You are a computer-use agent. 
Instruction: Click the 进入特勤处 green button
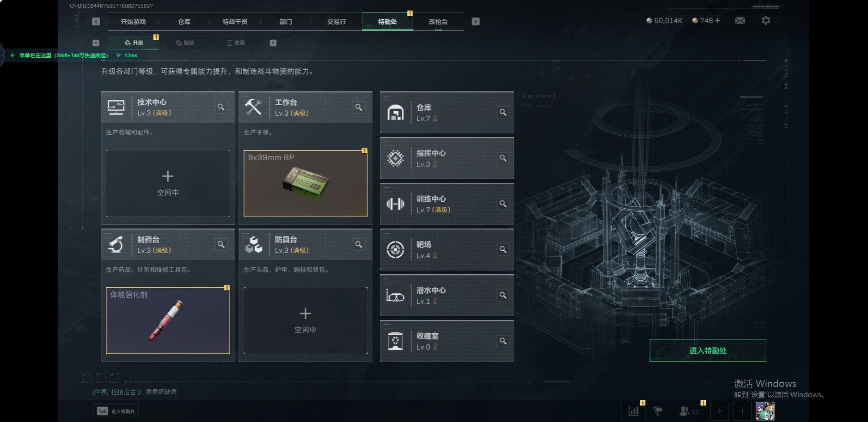(x=708, y=350)
